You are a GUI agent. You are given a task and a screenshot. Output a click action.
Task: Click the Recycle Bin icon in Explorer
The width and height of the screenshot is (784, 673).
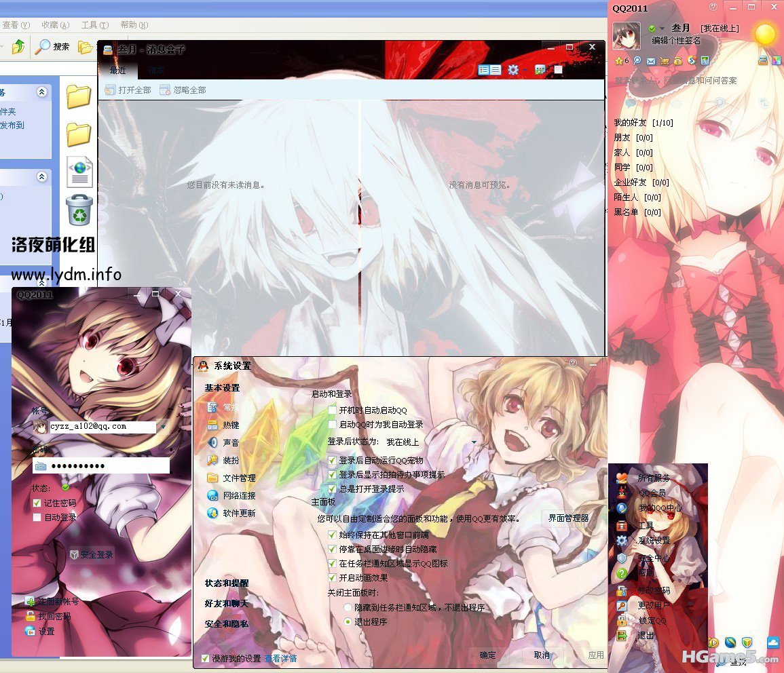(x=79, y=210)
